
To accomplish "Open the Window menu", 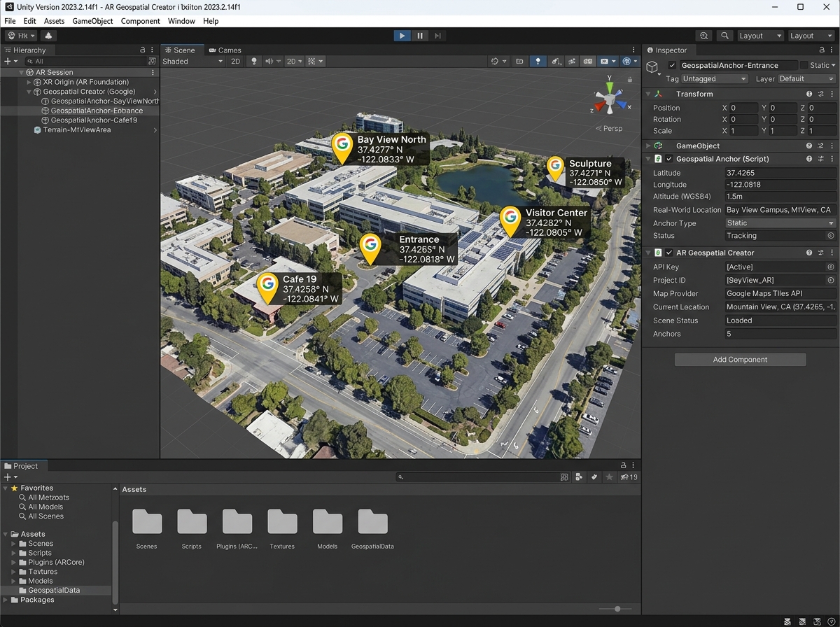I will [x=181, y=21].
